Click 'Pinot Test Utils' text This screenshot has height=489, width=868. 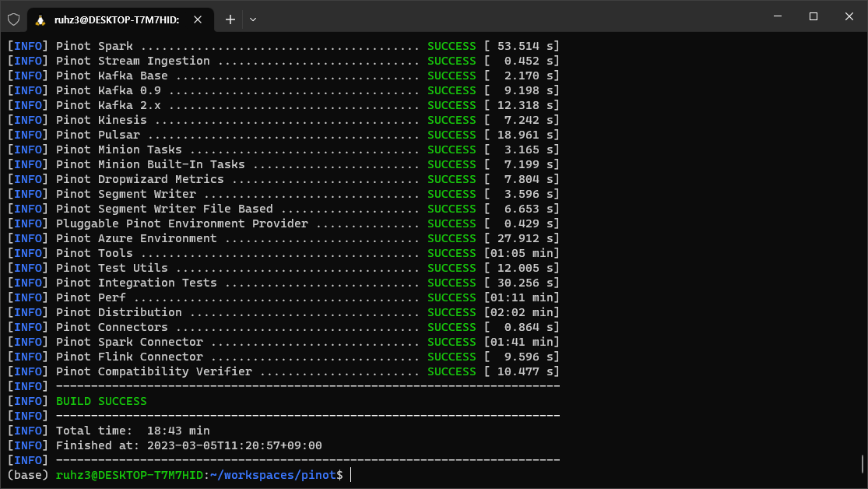(x=112, y=268)
